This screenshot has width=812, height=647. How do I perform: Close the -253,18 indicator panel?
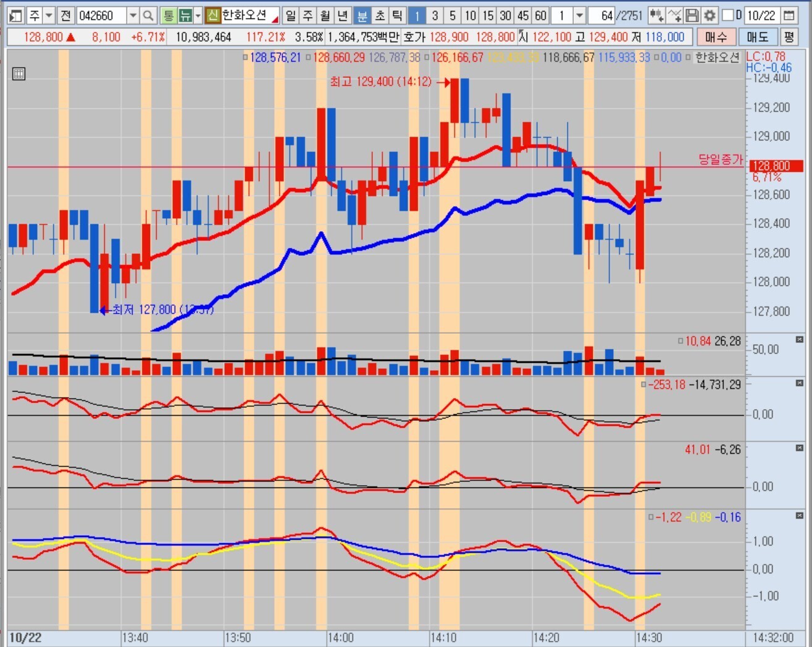point(800,383)
